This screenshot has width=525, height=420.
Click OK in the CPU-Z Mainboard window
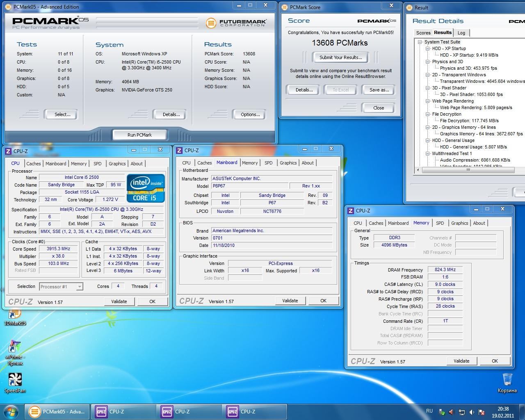[x=323, y=301]
